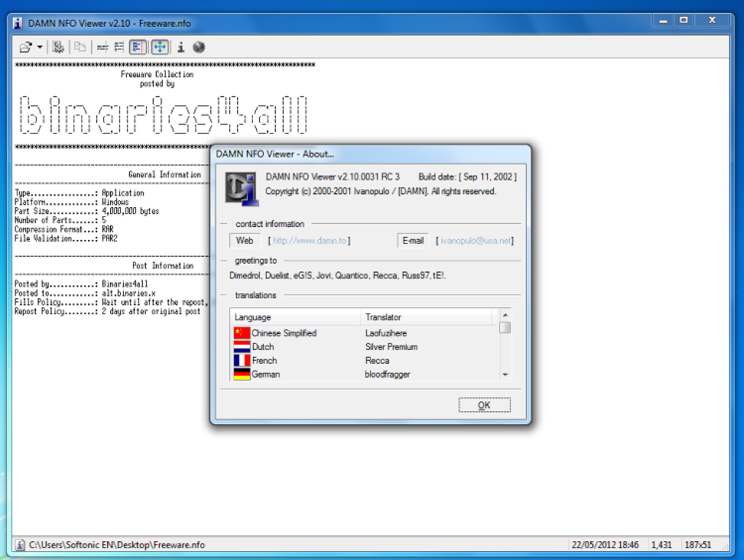Viewport: 744px width, 560px height.
Task: Click the 'Compression Format' RAR line
Action: (x=64, y=229)
